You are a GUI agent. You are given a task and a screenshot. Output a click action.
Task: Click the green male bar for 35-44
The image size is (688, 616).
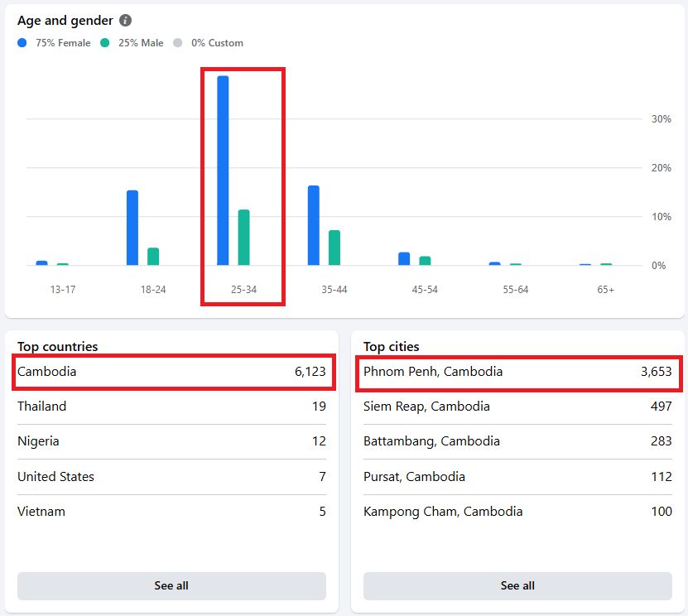click(334, 248)
